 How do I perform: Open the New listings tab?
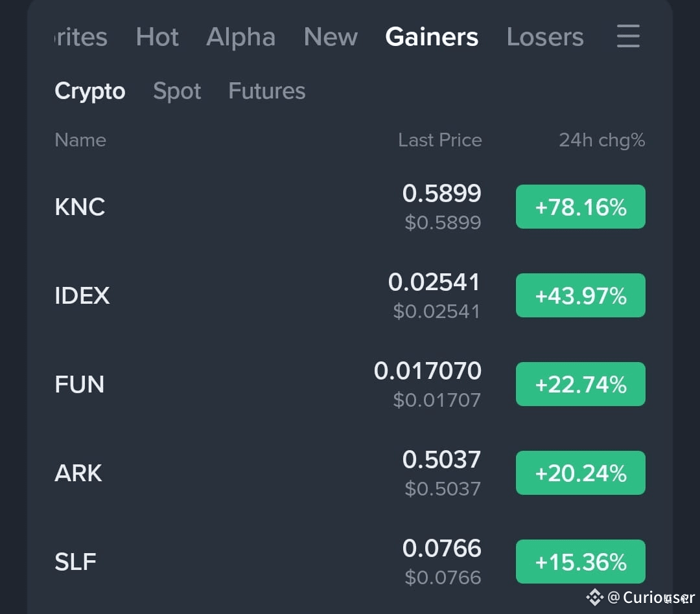pos(331,37)
